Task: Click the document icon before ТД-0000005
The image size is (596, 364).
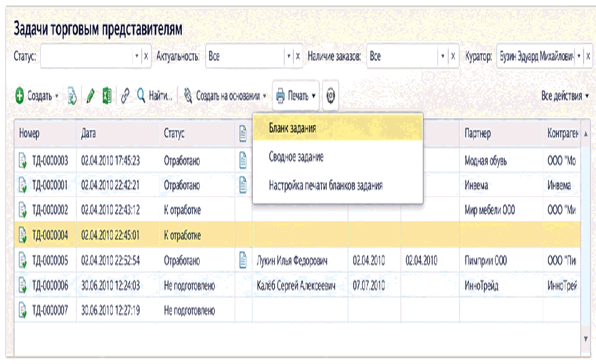Action: [23, 260]
